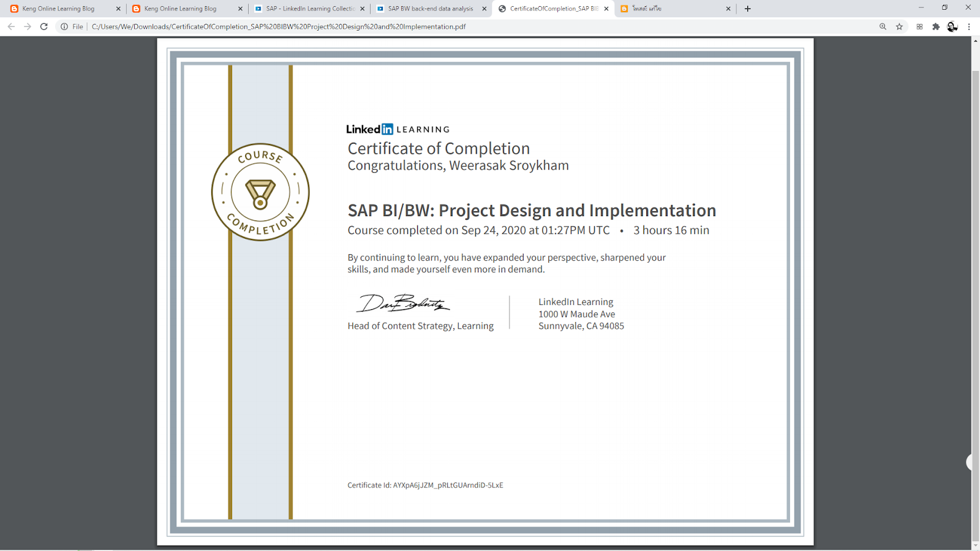Click the Certificate of Completion heading

(439, 148)
